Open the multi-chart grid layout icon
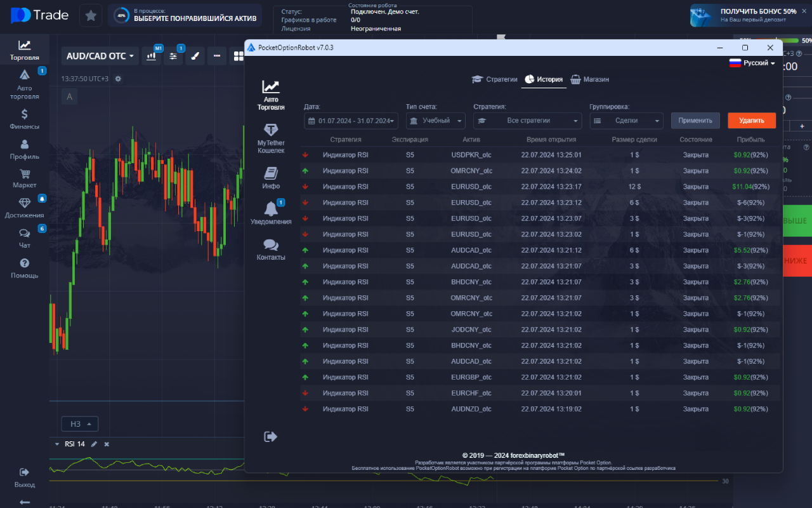This screenshot has height=508, width=812. [x=239, y=56]
